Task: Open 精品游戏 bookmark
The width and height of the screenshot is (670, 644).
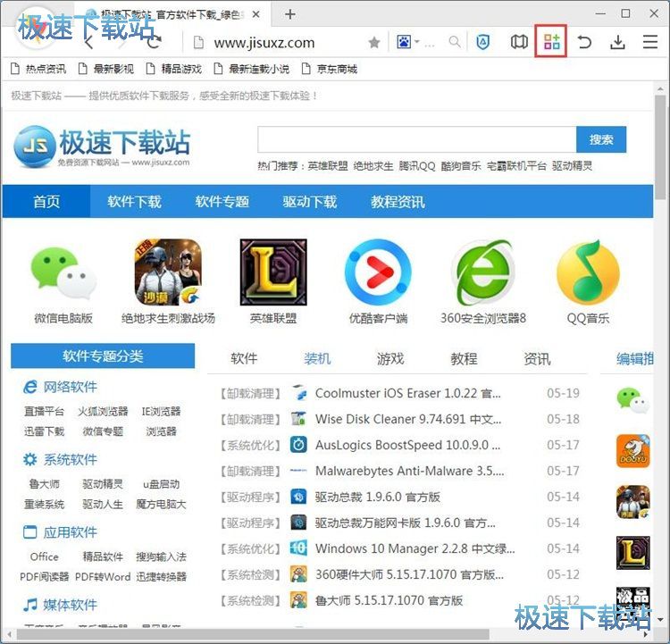Action: point(174,69)
